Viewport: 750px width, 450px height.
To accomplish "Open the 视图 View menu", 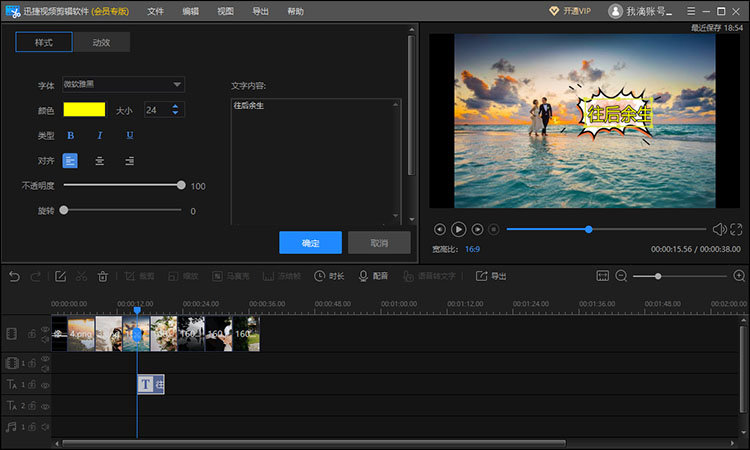I will pyautogui.click(x=225, y=11).
